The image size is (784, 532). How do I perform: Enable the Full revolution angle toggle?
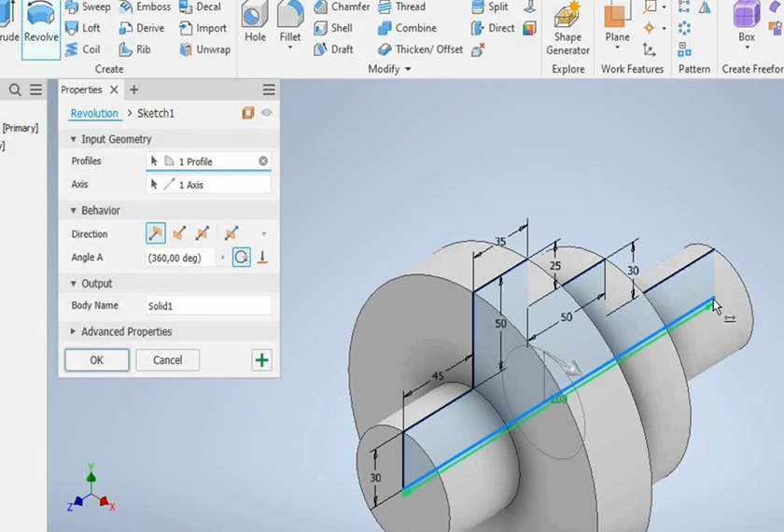[242, 258]
